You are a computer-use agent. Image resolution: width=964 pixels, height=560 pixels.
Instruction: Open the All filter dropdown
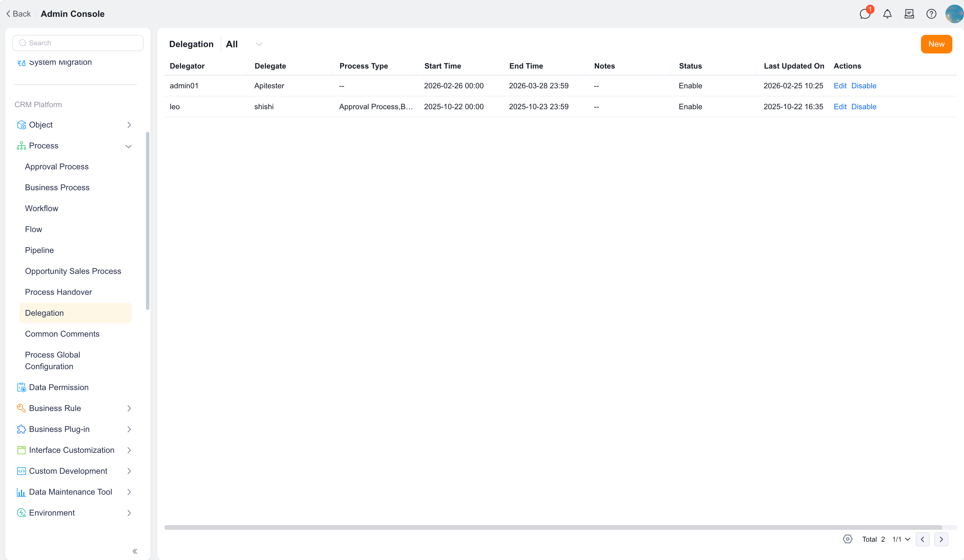[x=244, y=44]
